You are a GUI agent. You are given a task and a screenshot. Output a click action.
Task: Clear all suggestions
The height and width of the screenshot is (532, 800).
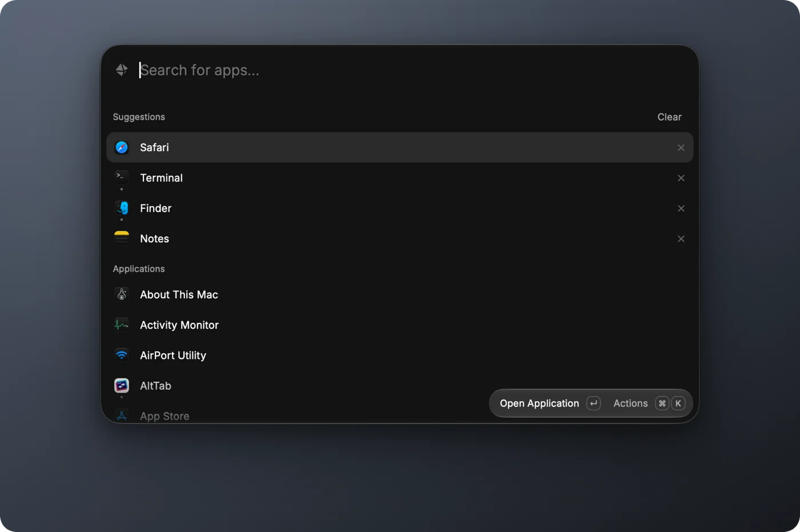pyautogui.click(x=669, y=117)
